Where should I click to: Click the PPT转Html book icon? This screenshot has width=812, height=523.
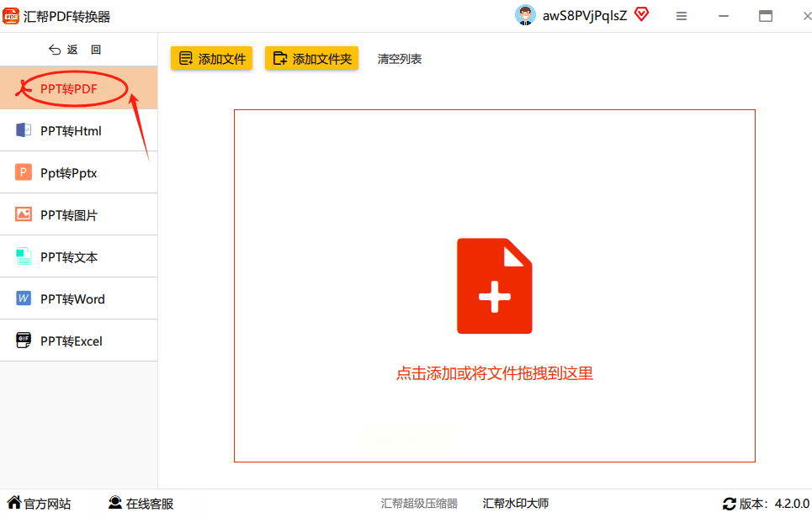pyautogui.click(x=24, y=130)
